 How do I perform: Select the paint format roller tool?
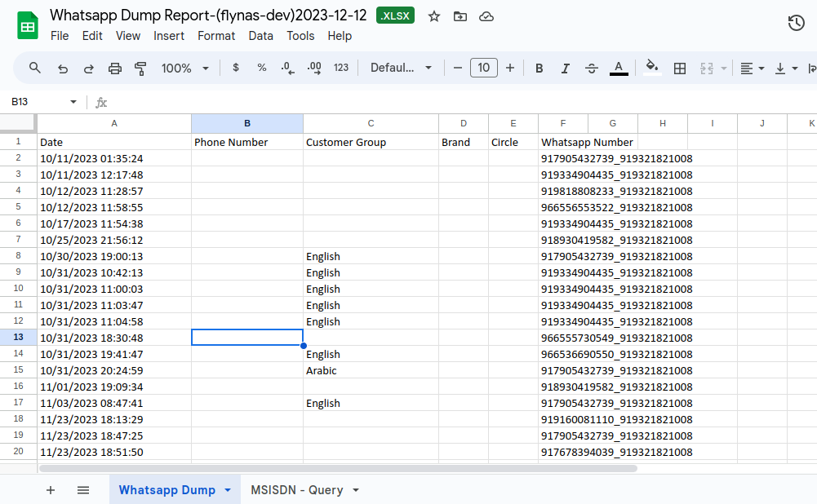point(140,69)
